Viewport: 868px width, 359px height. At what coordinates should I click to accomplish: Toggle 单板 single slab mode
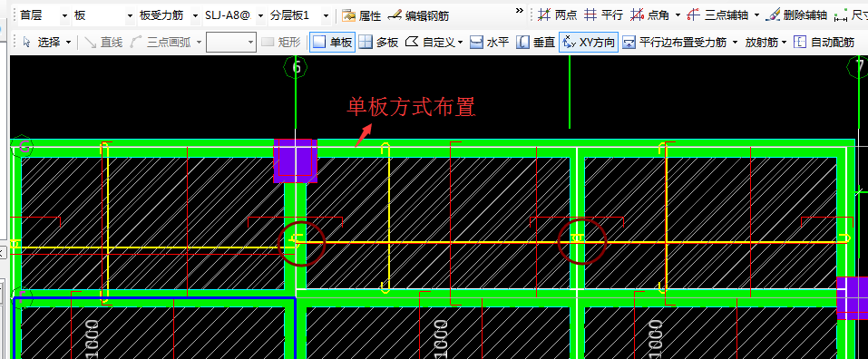(x=332, y=42)
